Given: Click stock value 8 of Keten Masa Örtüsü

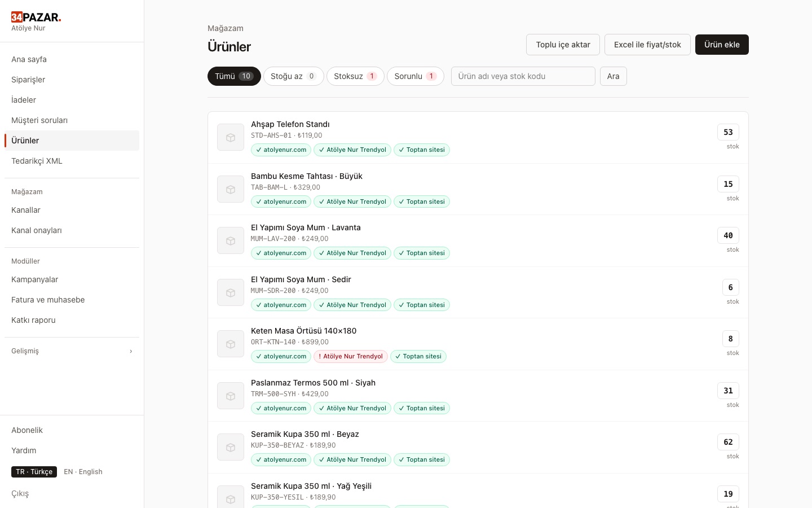Looking at the screenshot, I should coord(730,339).
